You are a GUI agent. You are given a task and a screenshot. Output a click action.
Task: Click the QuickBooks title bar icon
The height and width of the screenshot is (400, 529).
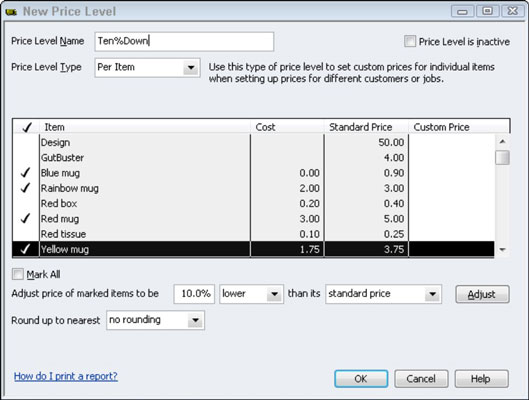[11, 12]
